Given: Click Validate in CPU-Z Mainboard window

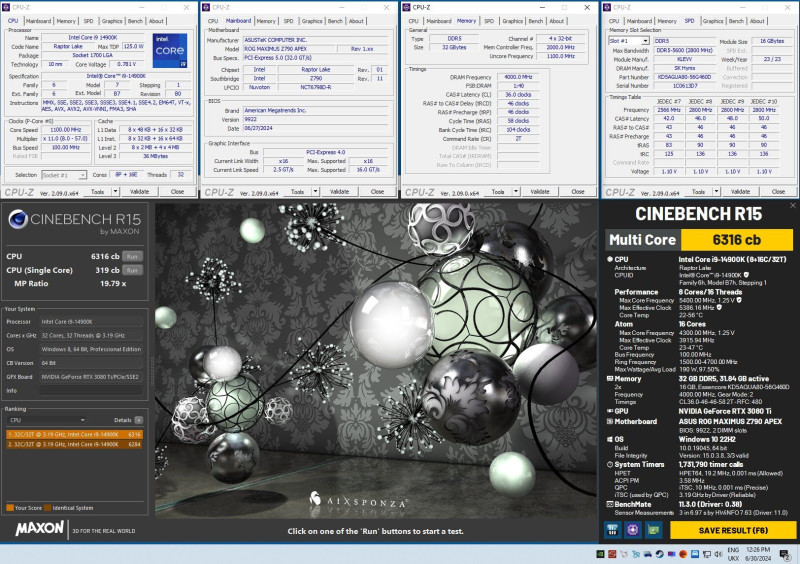Looking at the screenshot, I should click(x=339, y=191).
